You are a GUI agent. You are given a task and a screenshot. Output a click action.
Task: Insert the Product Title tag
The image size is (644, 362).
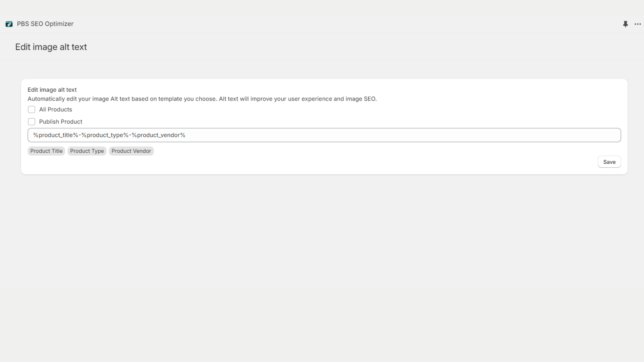pyautogui.click(x=46, y=151)
